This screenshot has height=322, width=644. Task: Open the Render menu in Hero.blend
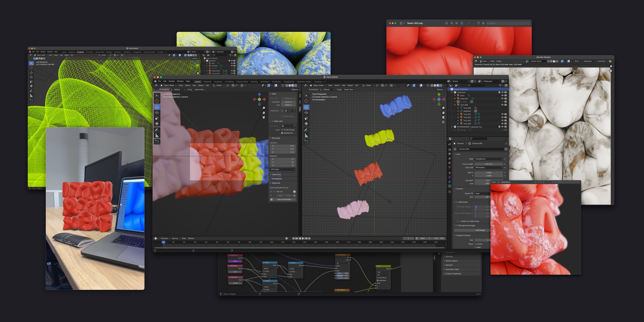171,81
